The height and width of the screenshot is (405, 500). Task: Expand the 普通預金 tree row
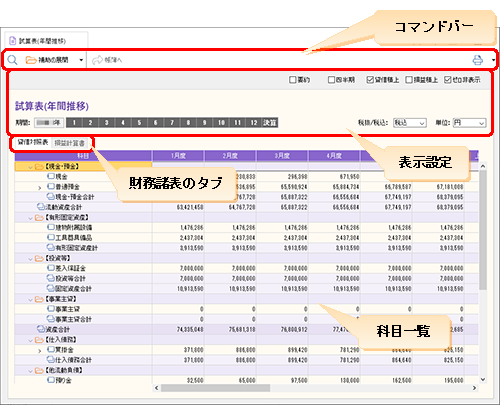tap(39, 188)
